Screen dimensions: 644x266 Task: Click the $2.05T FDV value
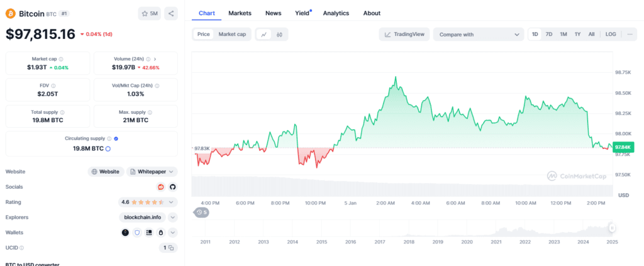(x=48, y=94)
